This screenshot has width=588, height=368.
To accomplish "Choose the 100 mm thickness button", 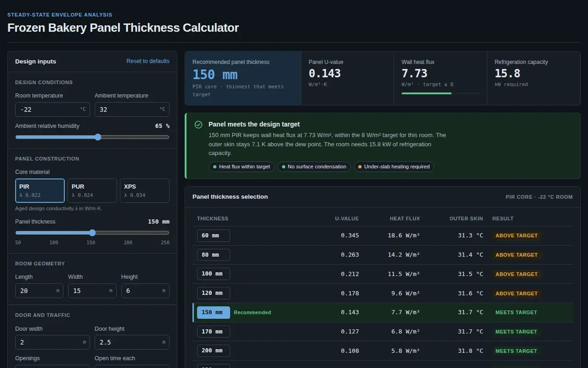I will coord(214,274).
